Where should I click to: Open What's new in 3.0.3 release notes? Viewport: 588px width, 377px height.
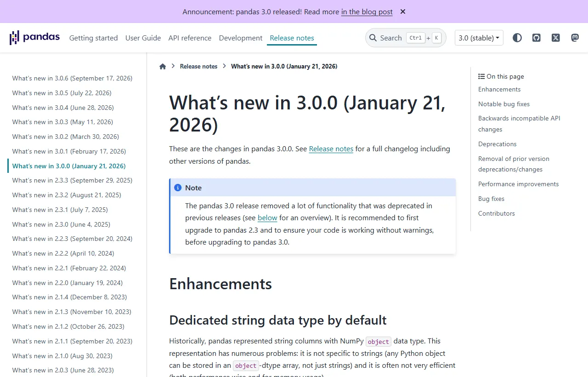click(x=63, y=122)
